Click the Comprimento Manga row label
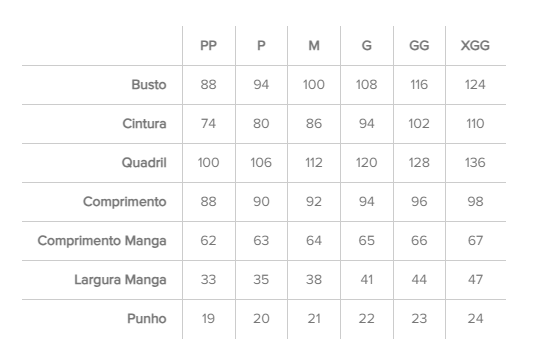540x363 pixels. point(102,240)
